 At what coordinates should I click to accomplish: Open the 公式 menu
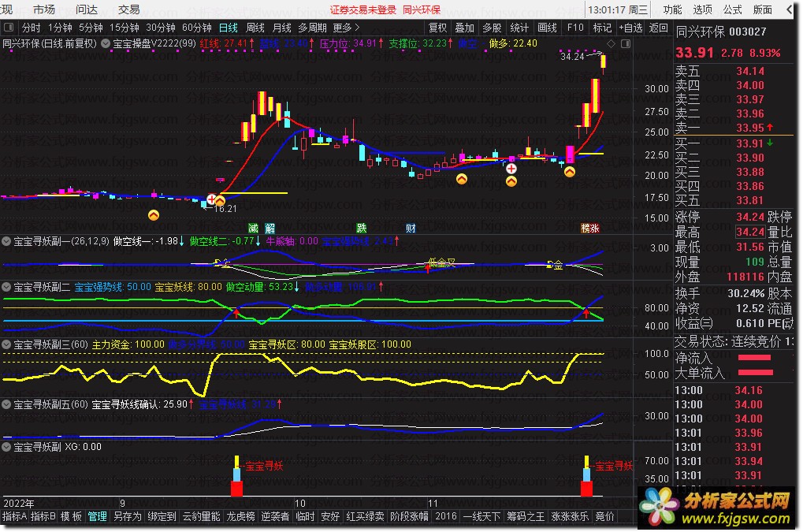click(732, 9)
